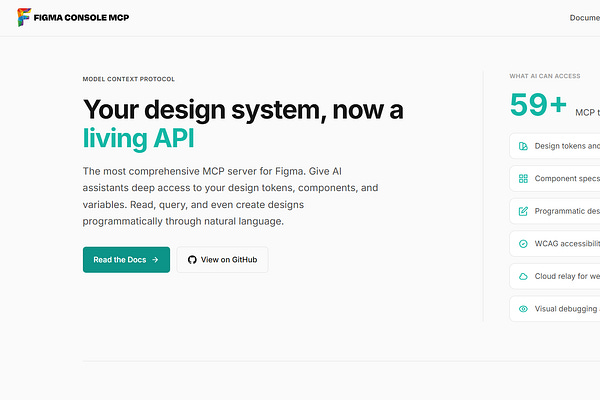Select the 'Component specs' card text
Screen dimensions: 600x400
[567, 178]
